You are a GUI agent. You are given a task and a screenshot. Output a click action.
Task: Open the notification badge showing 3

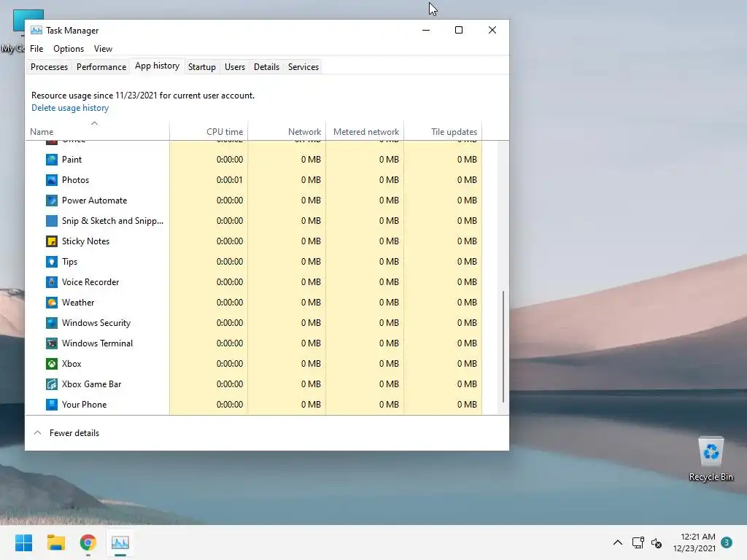pyautogui.click(x=727, y=542)
